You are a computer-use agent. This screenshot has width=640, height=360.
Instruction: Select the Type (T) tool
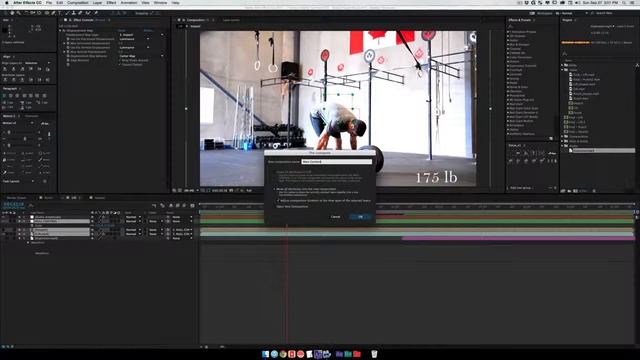click(x=60, y=13)
